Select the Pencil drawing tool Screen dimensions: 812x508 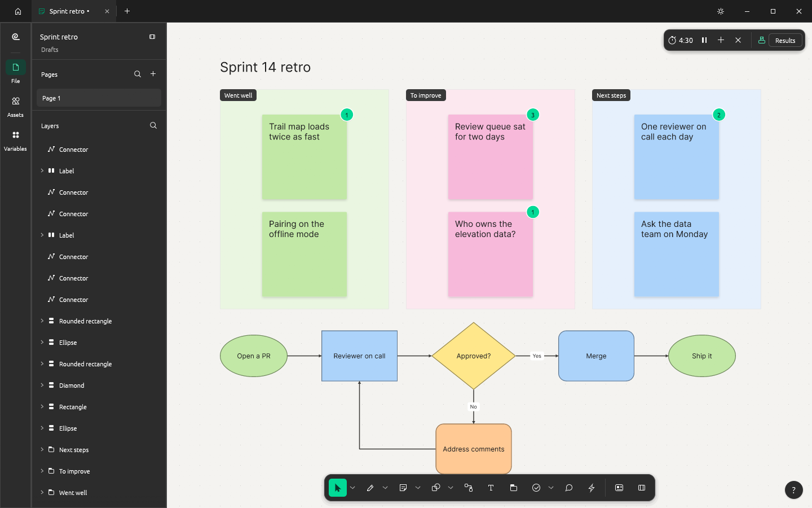click(x=370, y=488)
